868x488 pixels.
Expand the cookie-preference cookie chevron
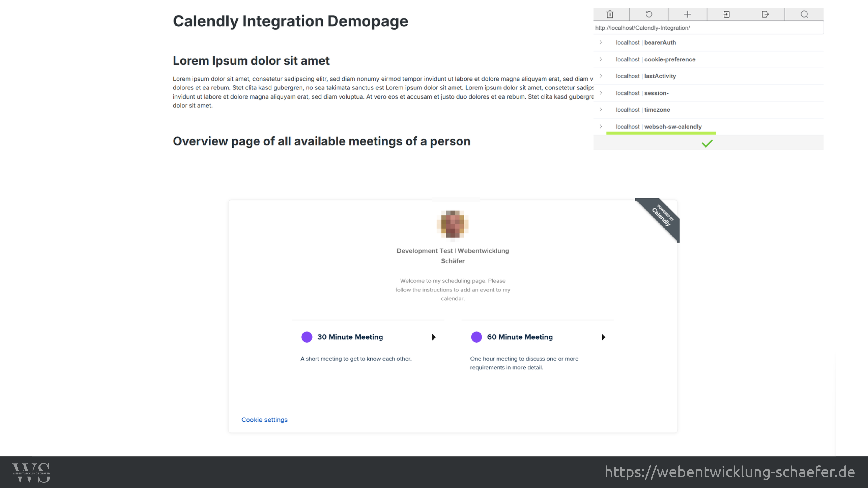pos(601,59)
